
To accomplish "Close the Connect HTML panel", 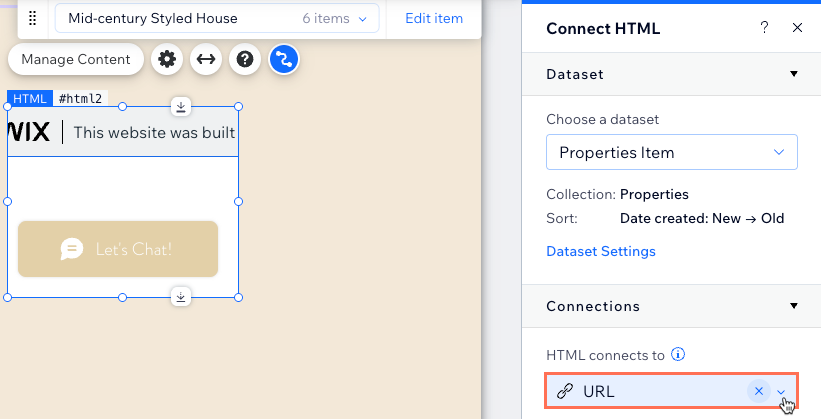I will (x=797, y=27).
